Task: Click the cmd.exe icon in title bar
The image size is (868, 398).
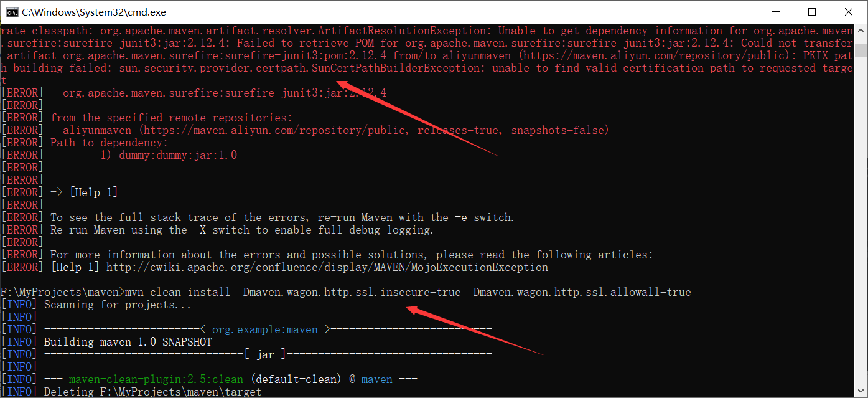Action: pyautogui.click(x=11, y=12)
